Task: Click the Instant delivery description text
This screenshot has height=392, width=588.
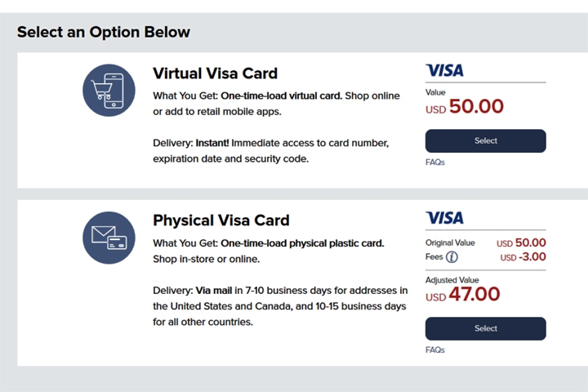Action: click(x=270, y=151)
